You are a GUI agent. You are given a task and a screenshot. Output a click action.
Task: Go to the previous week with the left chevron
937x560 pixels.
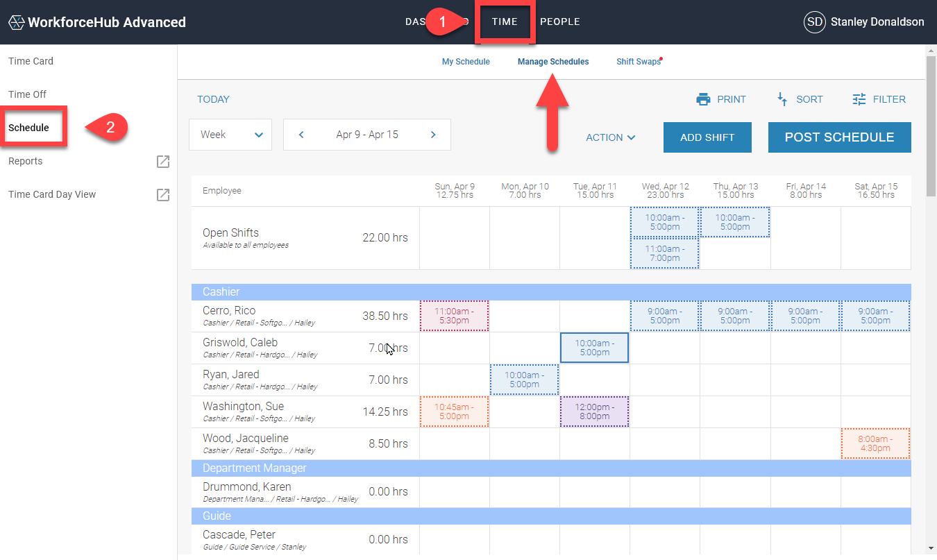click(x=301, y=135)
